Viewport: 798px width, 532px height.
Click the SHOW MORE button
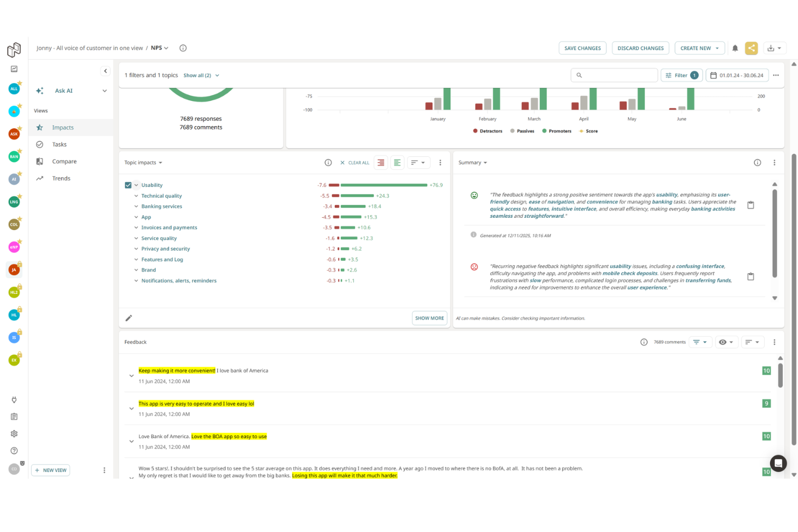coord(429,318)
